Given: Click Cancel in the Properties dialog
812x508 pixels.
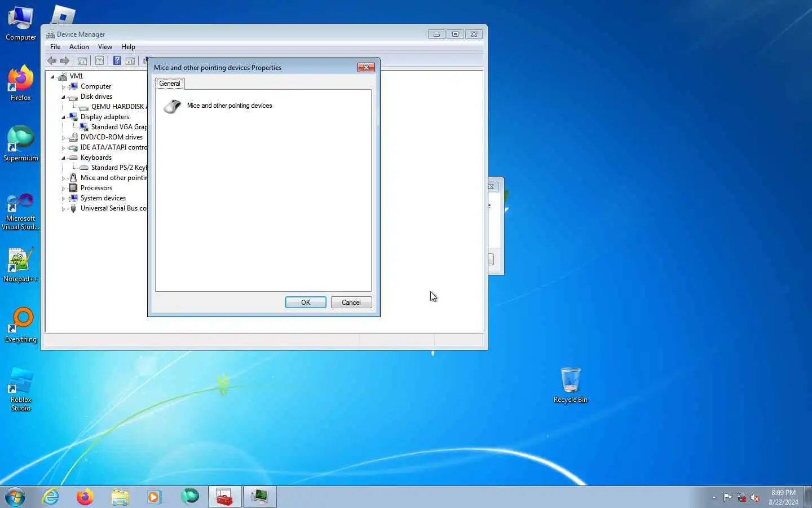Looking at the screenshot, I should [351, 303].
